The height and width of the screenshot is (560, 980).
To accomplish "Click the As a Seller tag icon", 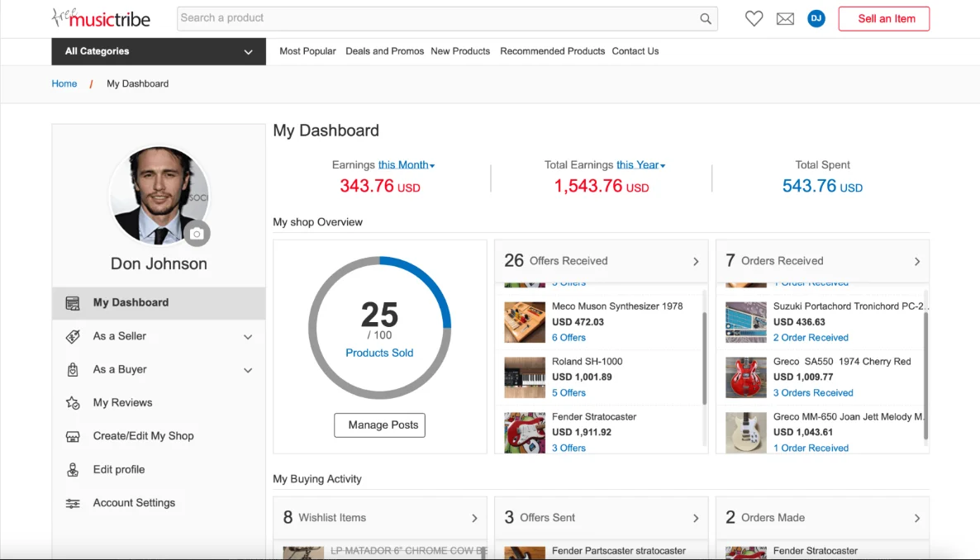I will [x=73, y=337].
